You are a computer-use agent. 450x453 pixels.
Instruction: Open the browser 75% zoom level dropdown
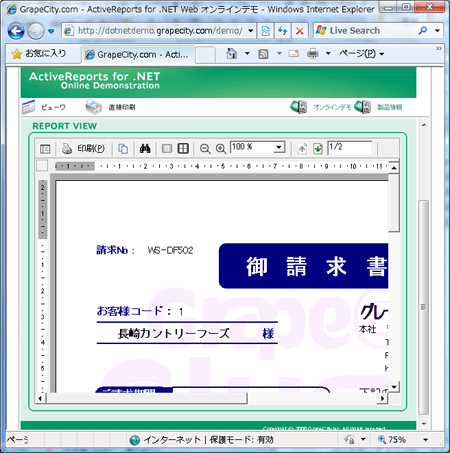[426, 440]
